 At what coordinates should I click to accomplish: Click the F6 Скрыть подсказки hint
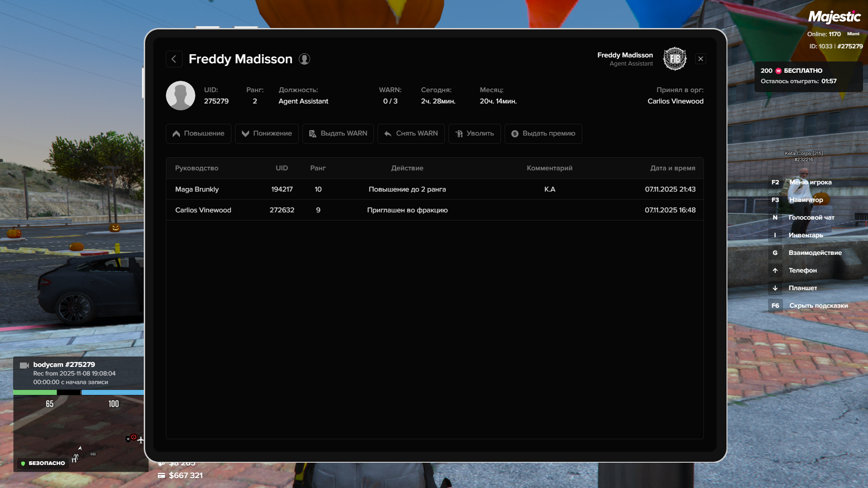click(x=809, y=305)
